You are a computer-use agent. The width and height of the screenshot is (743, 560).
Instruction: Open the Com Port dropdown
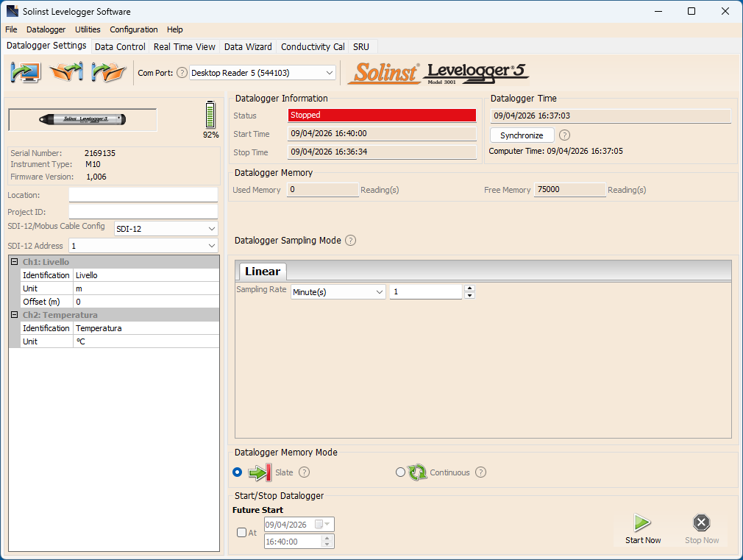[x=329, y=72]
